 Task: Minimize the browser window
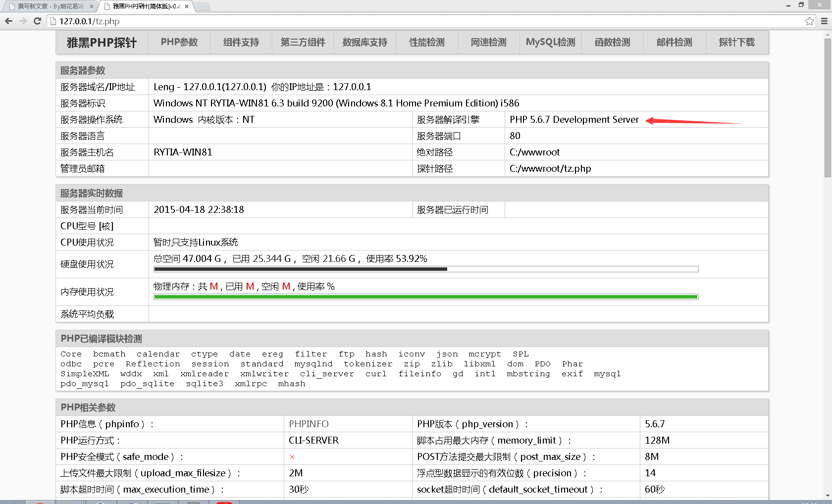click(x=788, y=5)
